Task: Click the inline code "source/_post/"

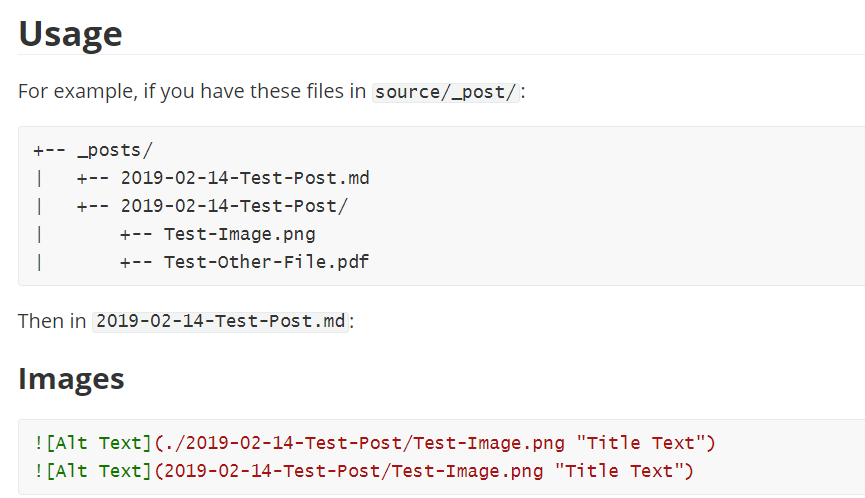Action: 446,92
